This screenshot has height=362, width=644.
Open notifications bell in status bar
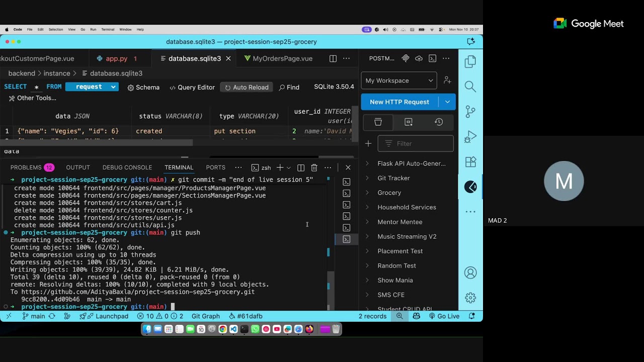[x=472, y=316]
